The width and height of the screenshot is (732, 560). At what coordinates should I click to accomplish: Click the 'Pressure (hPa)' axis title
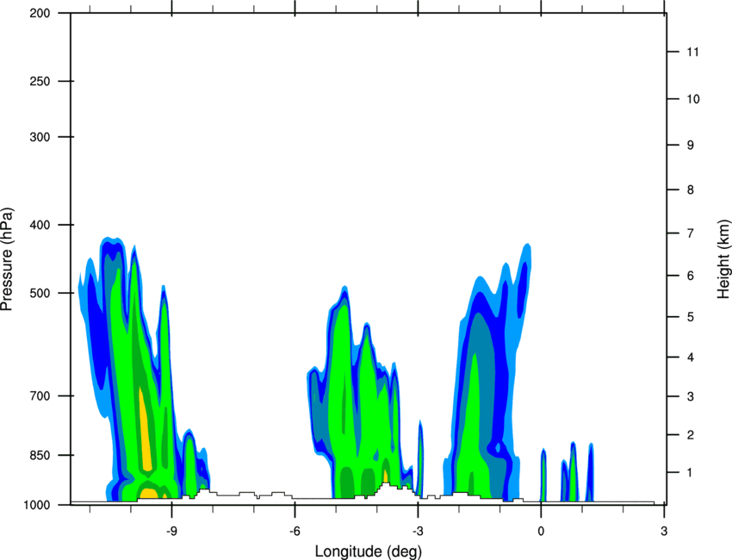point(7,259)
